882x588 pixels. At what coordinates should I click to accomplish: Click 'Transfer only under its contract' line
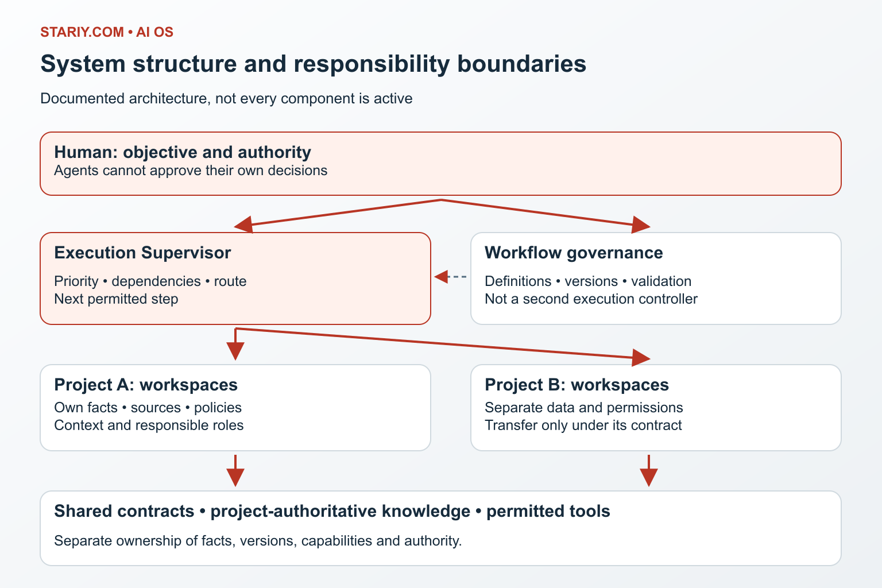pyautogui.click(x=583, y=425)
